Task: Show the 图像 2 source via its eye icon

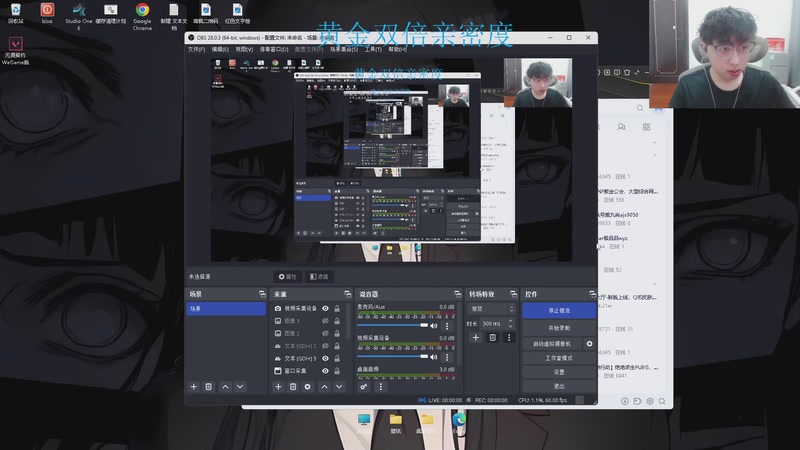Action: 325,333
